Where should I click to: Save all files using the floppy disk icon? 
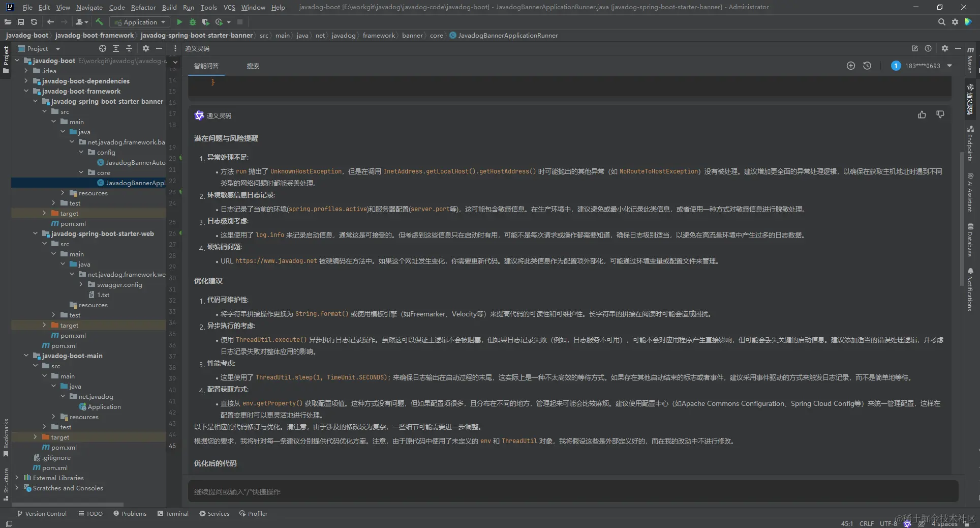pos(21,22)
